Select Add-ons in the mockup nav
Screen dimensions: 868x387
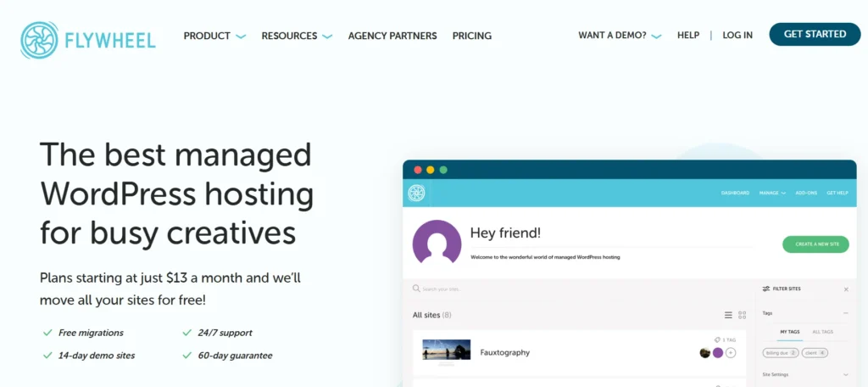coord(805,193)
